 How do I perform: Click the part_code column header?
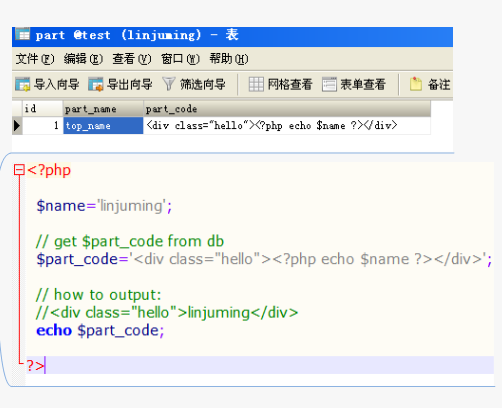287,109
